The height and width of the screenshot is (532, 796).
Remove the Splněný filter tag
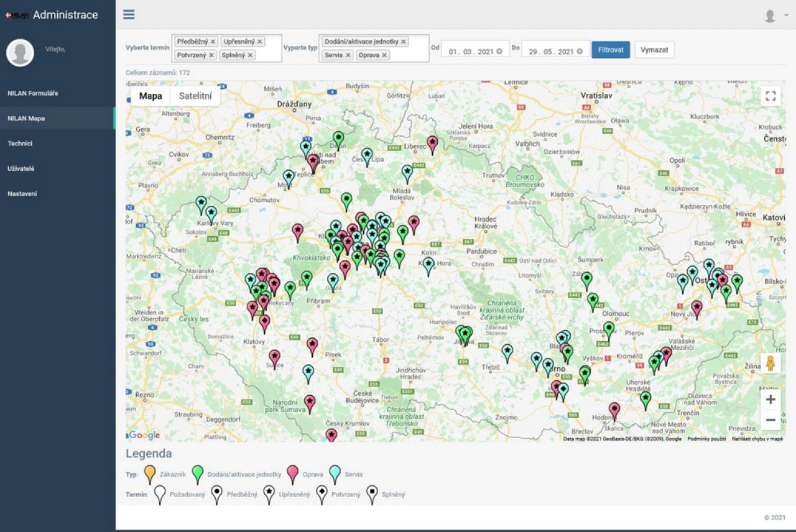250,55
